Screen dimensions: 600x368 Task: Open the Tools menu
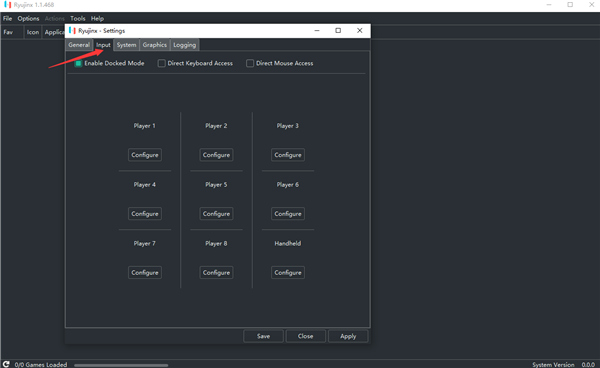pyautogui.click(x=78, y=18)
